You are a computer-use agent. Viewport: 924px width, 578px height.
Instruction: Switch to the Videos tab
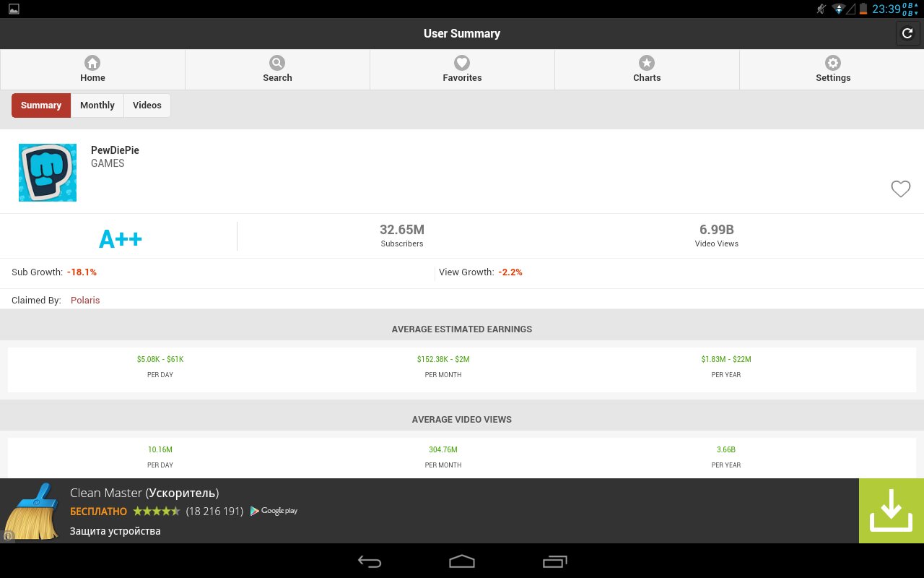147,105
